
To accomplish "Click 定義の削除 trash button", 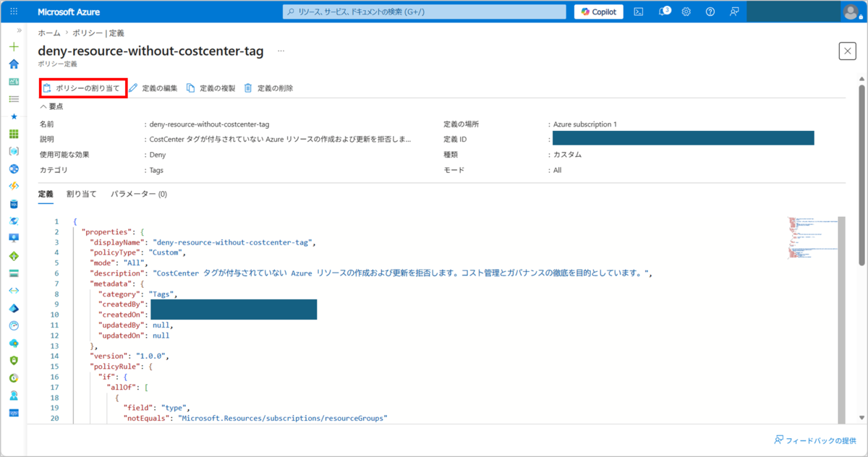I will pos(268,88).
